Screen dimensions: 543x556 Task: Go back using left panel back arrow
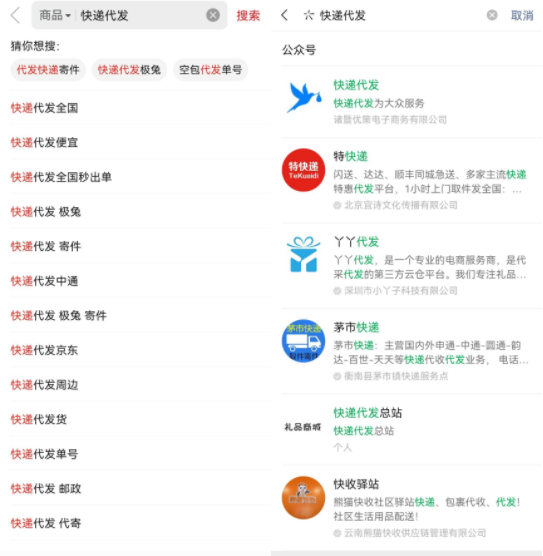pyautogui.click(x=16, y=15)
